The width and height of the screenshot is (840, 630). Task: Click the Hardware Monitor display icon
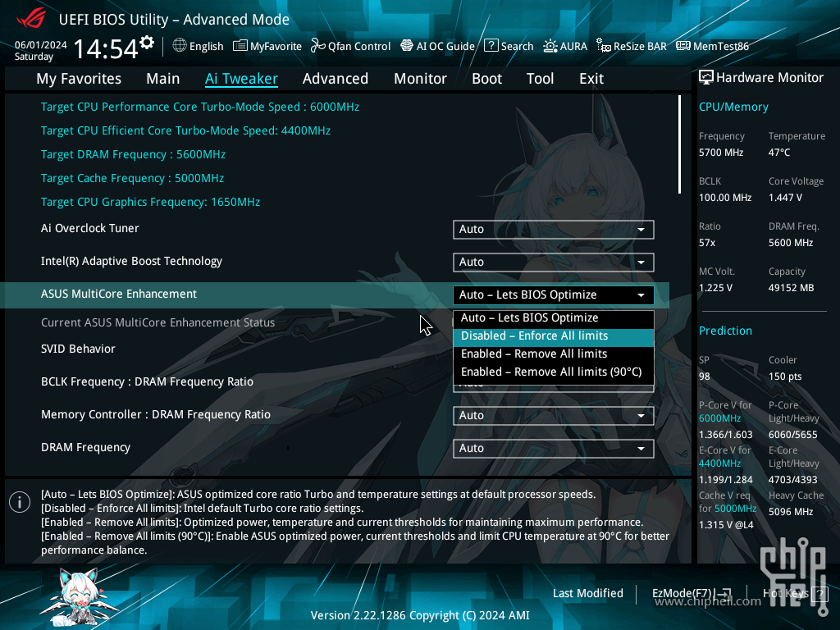[706, 77]
